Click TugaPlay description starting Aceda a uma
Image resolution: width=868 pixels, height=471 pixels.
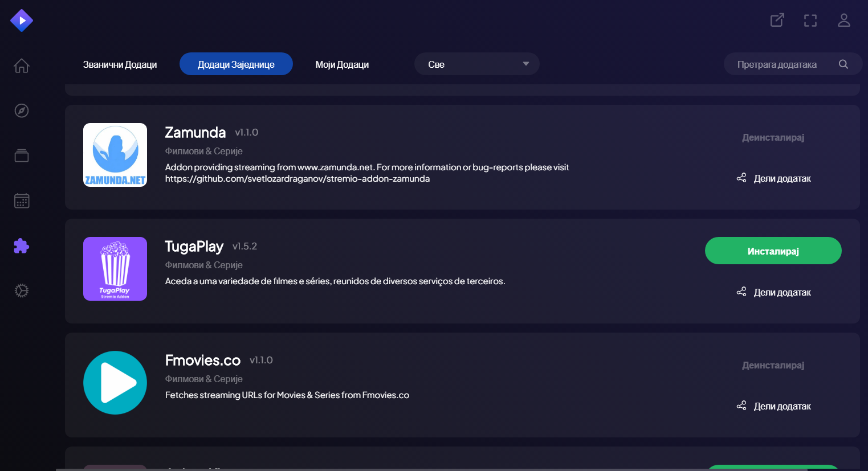[335, 281]
